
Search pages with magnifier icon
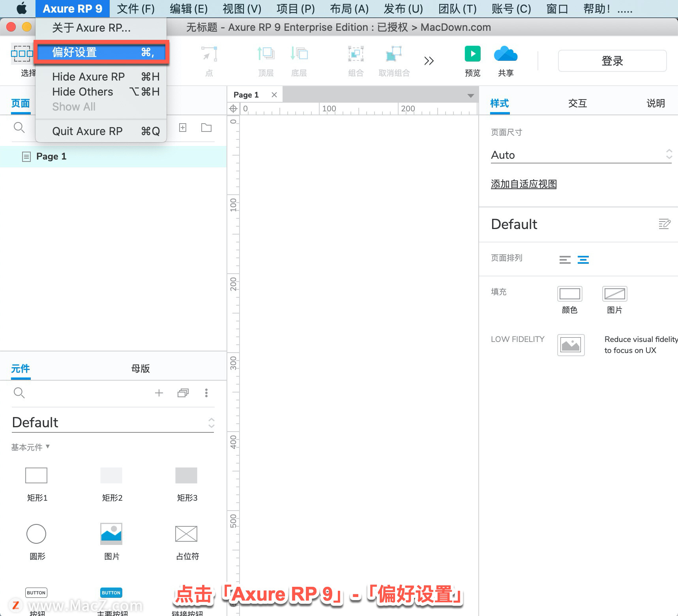(x=19, y=127)
